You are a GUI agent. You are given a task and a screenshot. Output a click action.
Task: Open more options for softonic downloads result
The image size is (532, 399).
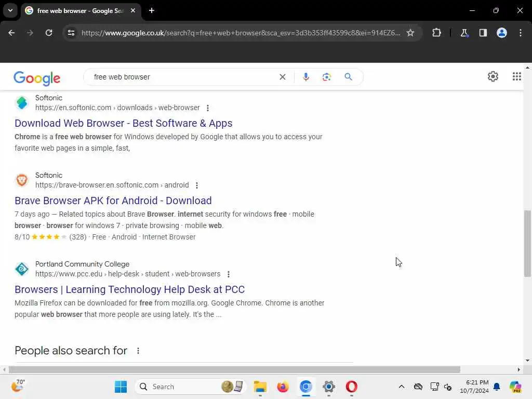[208, 108]
